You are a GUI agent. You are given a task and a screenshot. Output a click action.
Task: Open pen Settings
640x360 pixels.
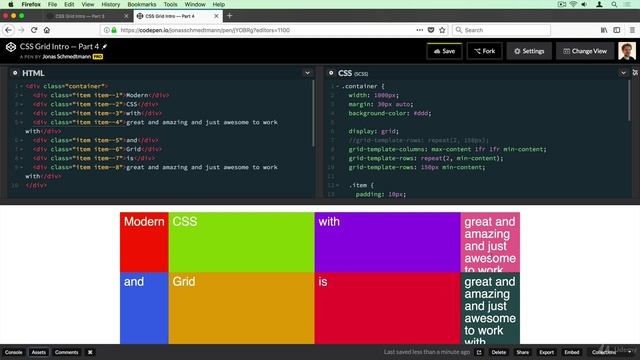click(x=529, y=51)
